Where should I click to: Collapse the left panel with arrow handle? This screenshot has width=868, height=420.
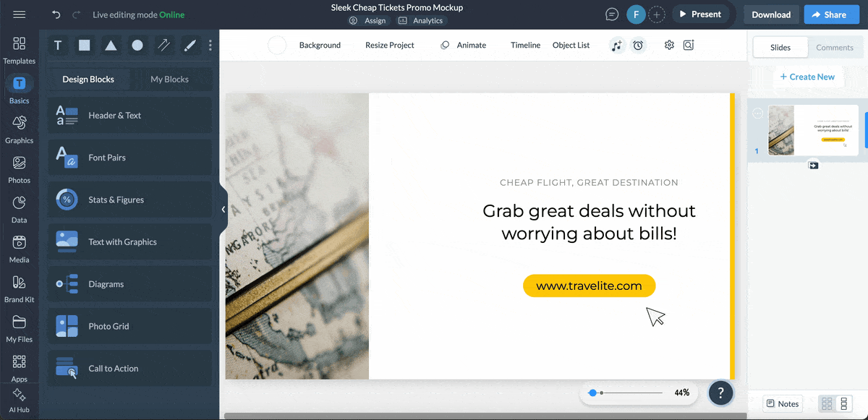[x=224, y=210]
